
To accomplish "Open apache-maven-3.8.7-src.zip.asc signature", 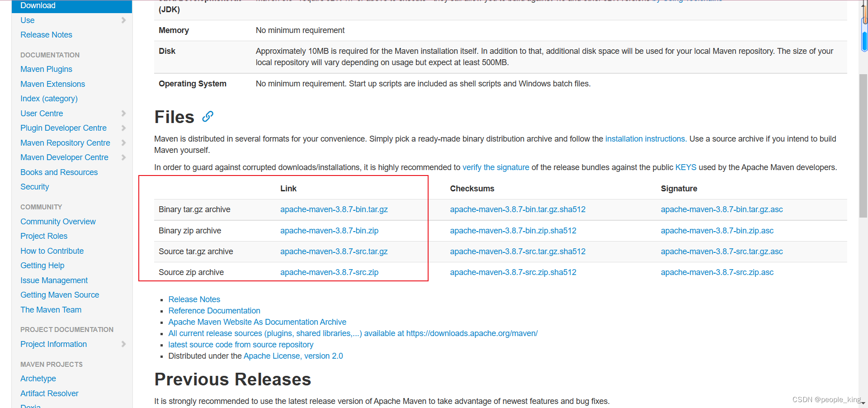I will point(717,272).
